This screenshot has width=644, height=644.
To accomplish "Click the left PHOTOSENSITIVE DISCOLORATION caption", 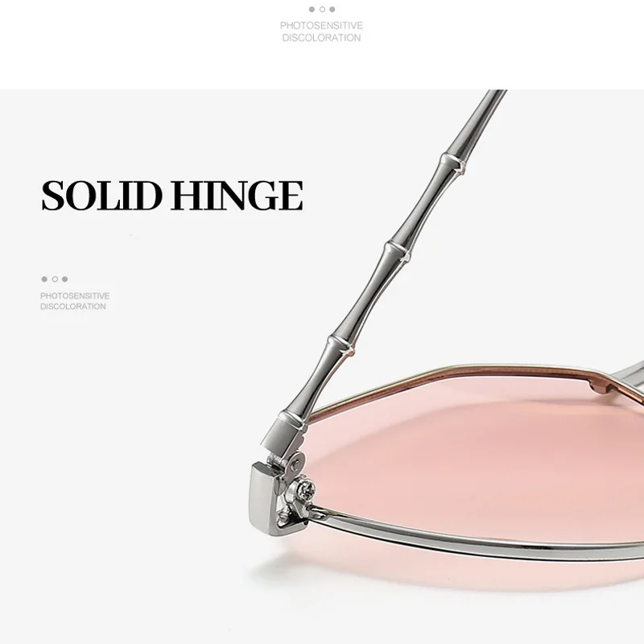I will 75,301.
